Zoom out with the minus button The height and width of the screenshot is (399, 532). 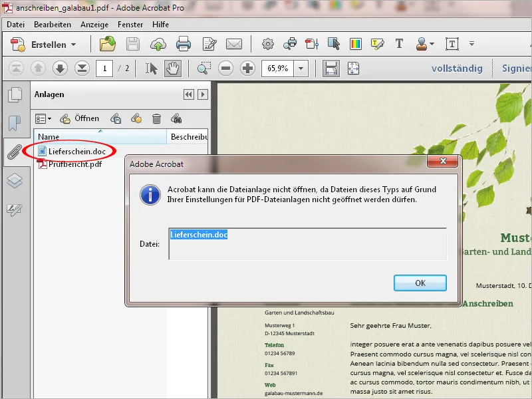[x=225, y=68]
